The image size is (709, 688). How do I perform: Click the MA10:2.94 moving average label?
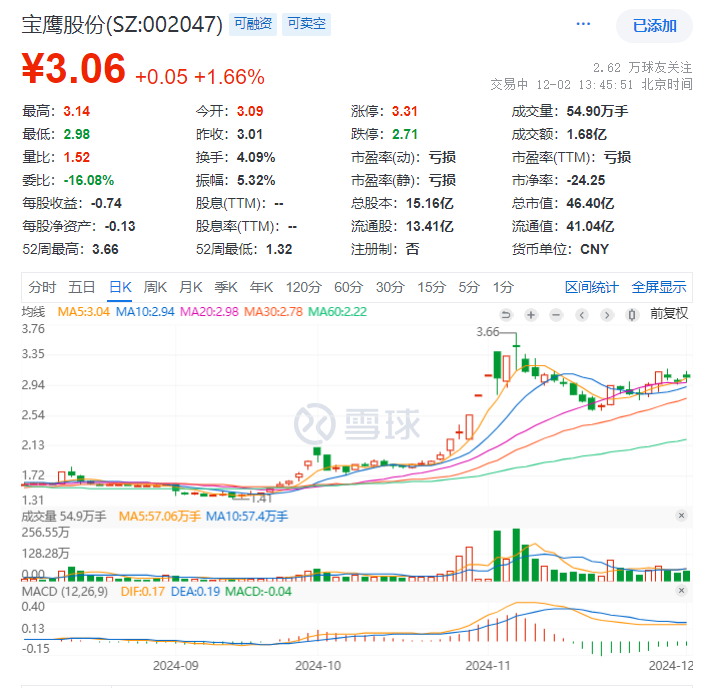click(x=145, y=312)
